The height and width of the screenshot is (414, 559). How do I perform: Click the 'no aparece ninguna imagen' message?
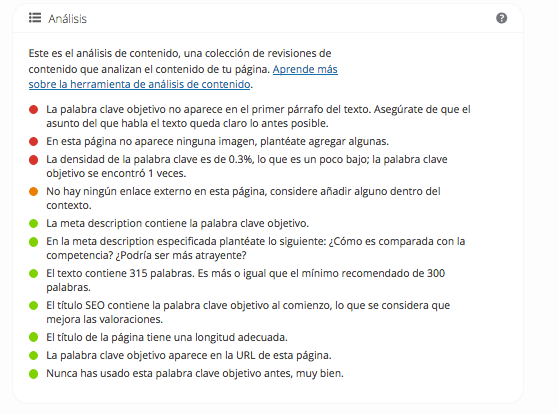click(217, 141)
